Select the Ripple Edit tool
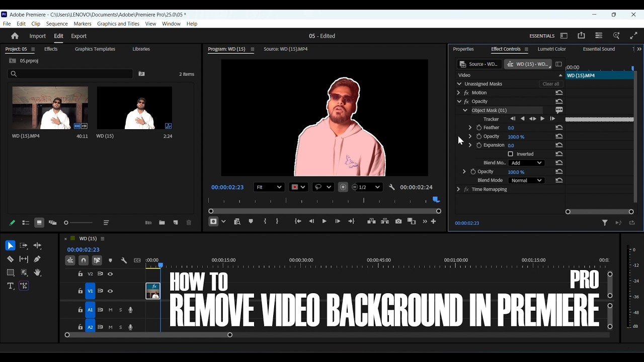Viewport: 644px width, 362px height. [x=37, y=245]
